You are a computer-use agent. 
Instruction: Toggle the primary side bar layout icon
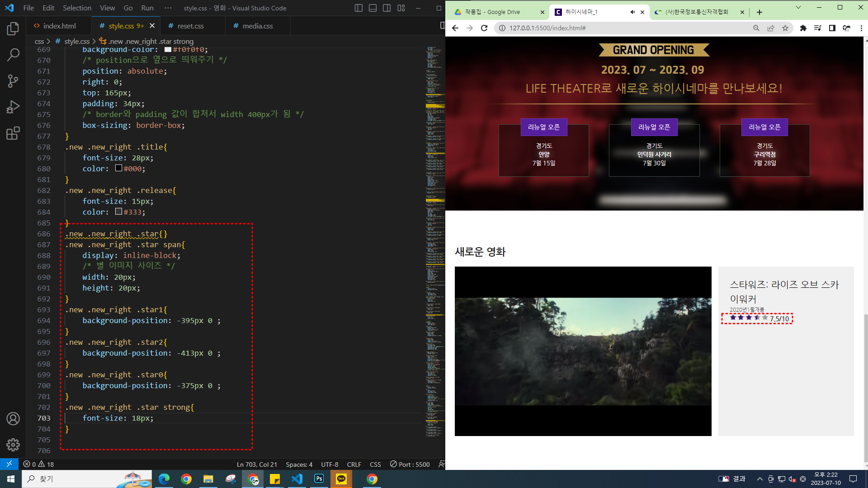point(359,8)
